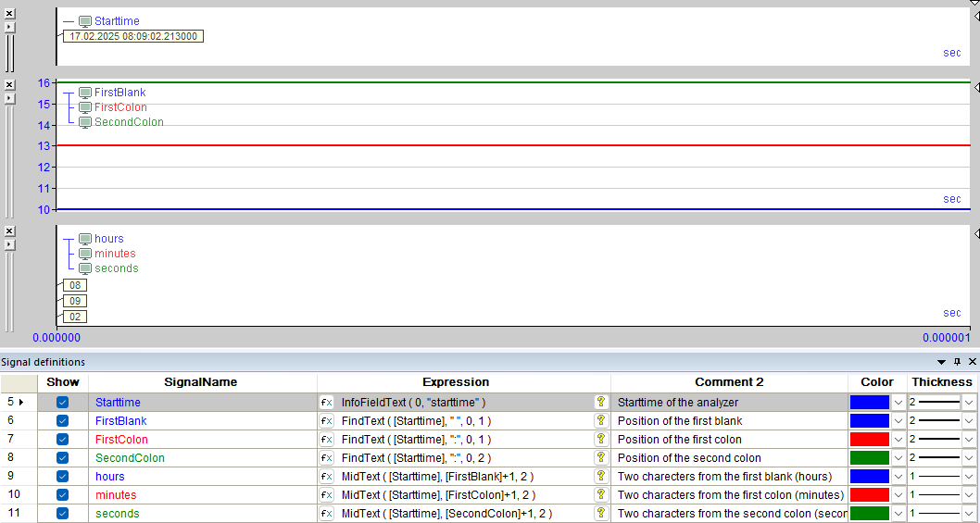Uncheck Show for hours signal
980x523 pixels.
pyautogui.click(x=62, y=476)
